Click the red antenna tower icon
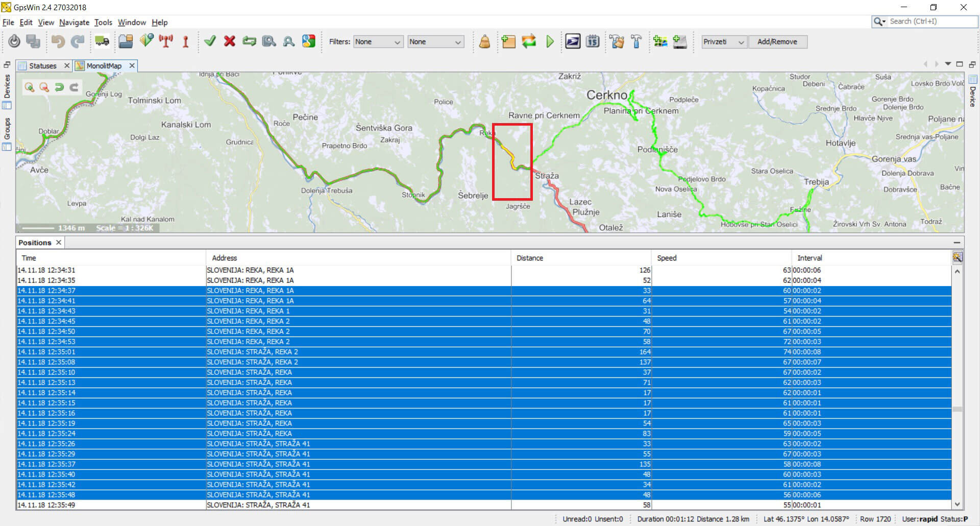The height and width of the screenshot is (526, 980). point(166,41)
